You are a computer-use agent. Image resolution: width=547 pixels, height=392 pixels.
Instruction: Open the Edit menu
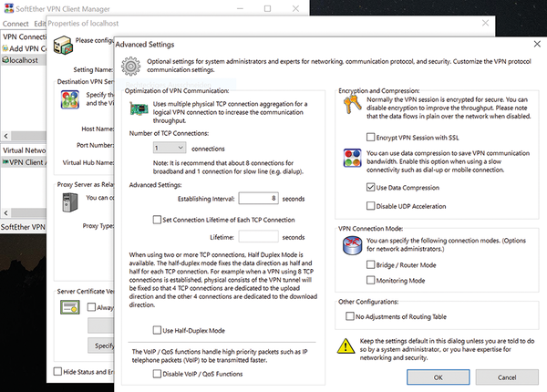pos(40,22)
